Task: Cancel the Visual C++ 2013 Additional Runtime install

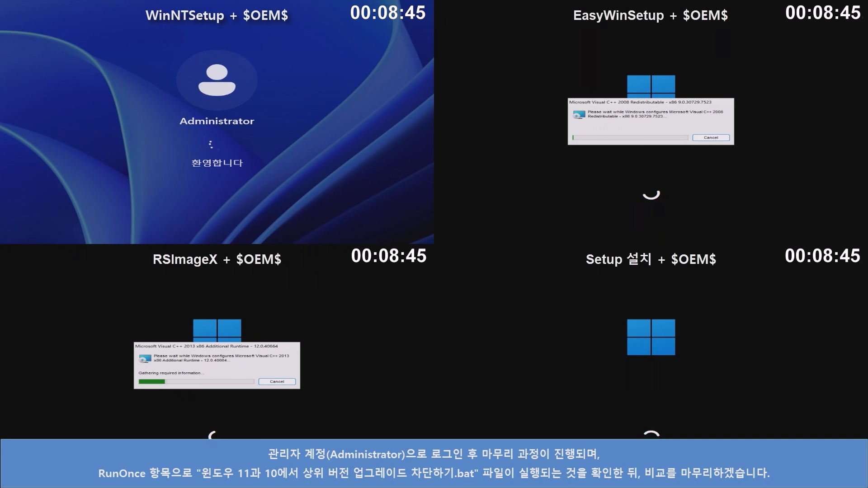Action: click(277, 382)
